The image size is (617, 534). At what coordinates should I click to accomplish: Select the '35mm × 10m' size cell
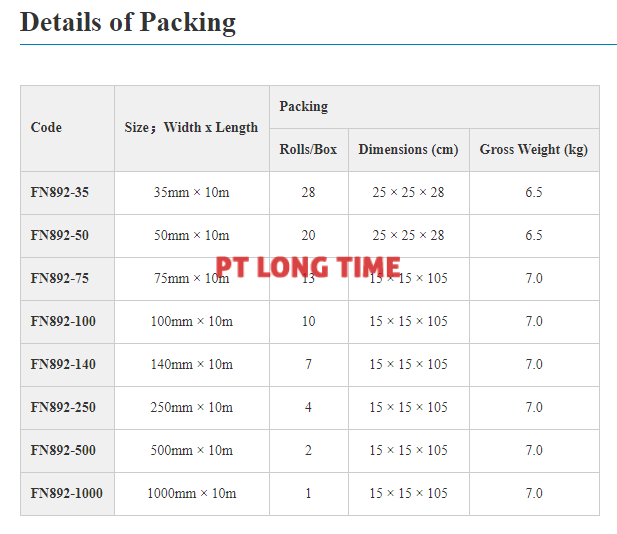coord(192,192)
